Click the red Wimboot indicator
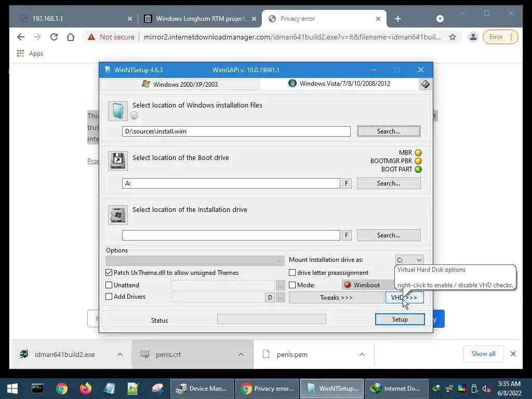Image resolution: width=532 pixels, height=399 pixels. 348,285
